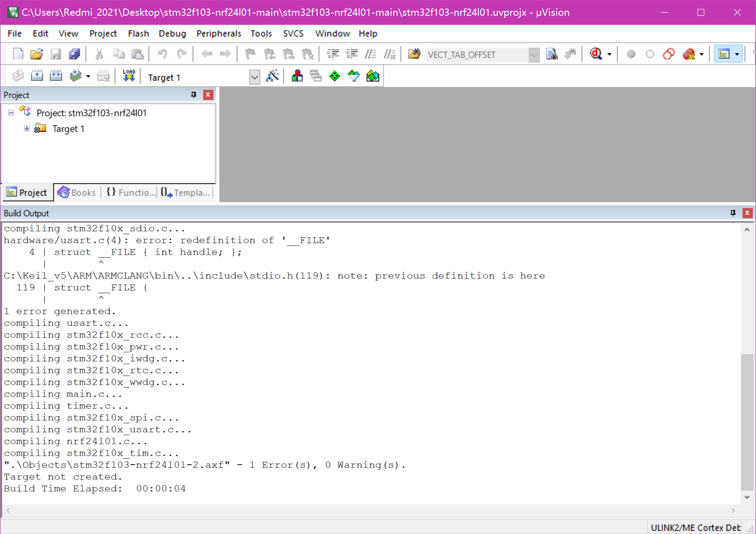Open debug session dropdown arrow
The image size is (756, 534).
tap(609, 54)
